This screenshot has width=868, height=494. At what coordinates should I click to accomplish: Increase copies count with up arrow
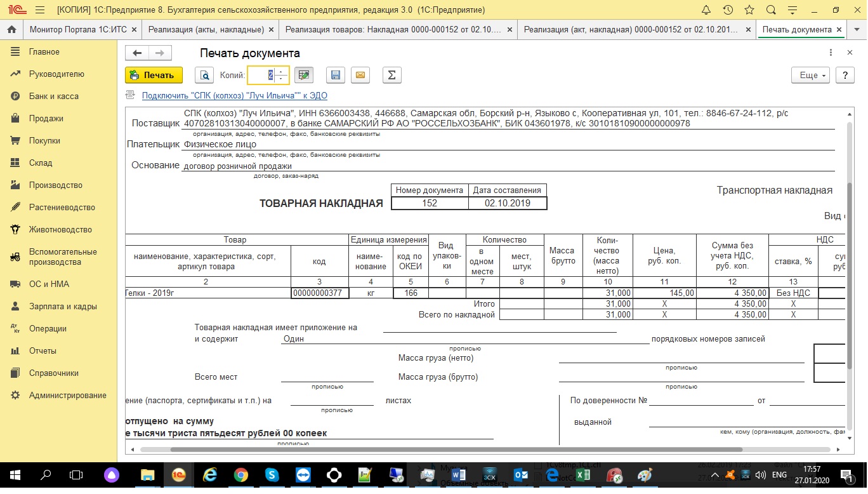click(281, 71)
